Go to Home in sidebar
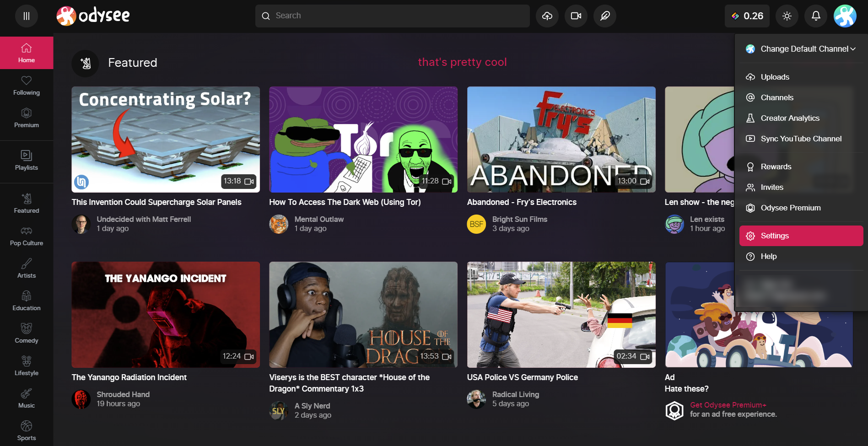This screenshot has height=446, width=868. tap(27, 53)
